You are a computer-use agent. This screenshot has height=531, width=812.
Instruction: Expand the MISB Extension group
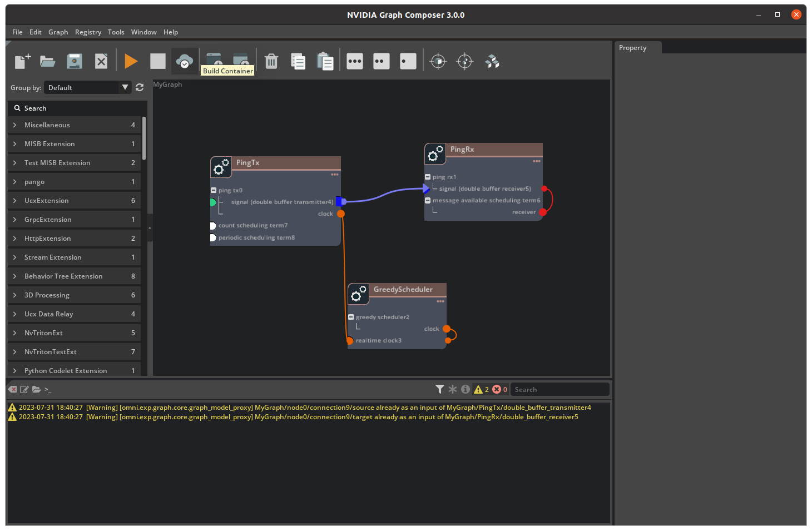point(15,144)
